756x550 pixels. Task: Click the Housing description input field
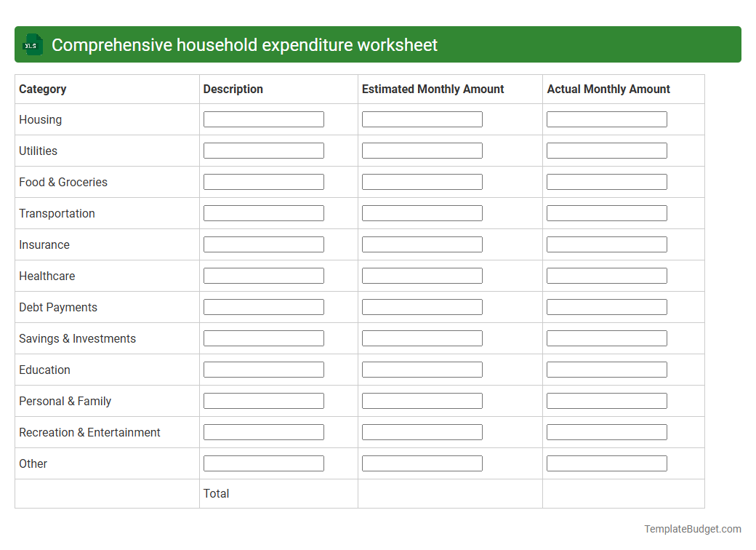[263, 119]
